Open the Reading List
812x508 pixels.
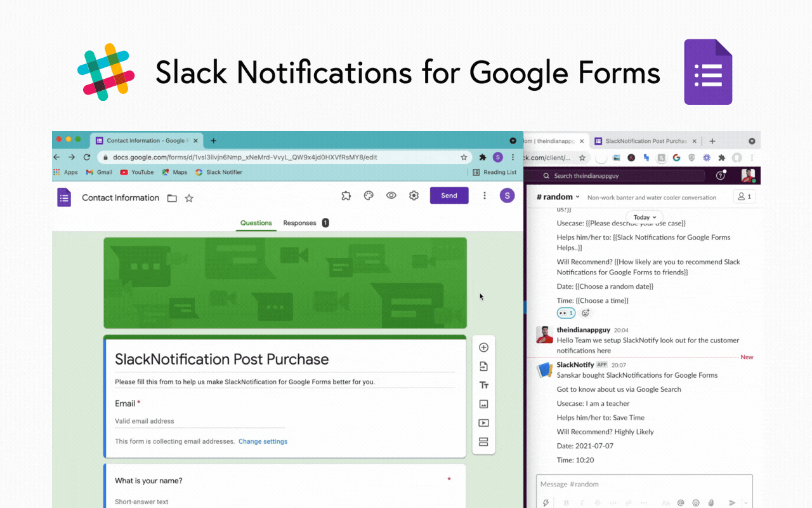coord(495,172)
